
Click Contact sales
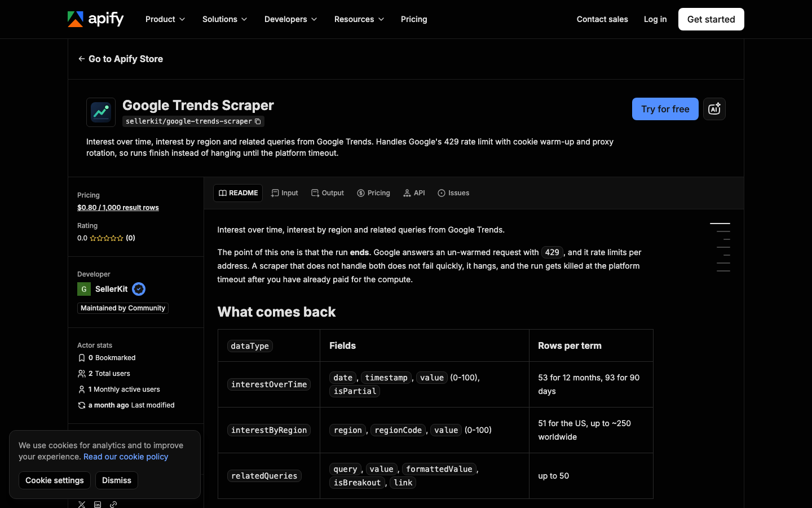[x=602, y=19]
